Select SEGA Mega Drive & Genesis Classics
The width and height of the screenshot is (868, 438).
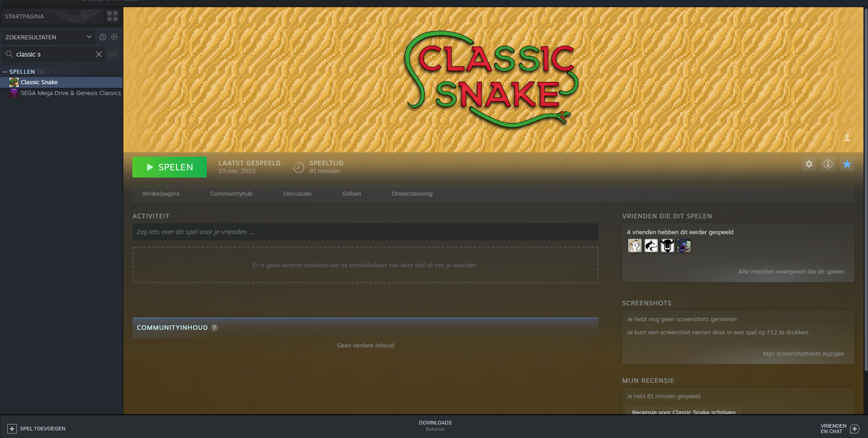(x=61, y=93)
